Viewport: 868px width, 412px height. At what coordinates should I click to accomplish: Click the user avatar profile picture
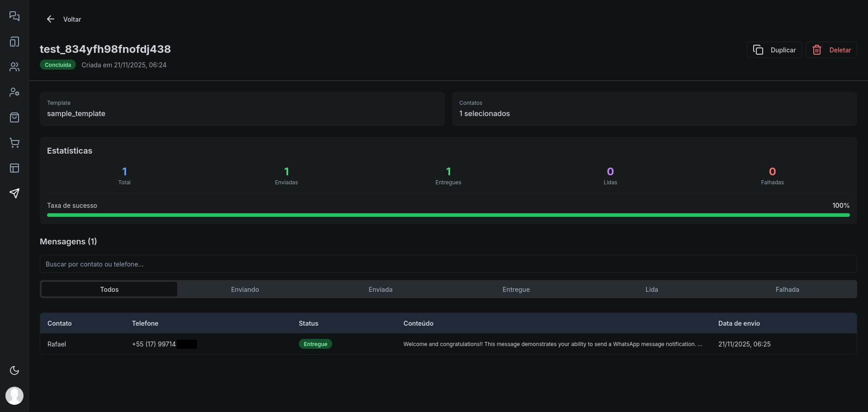point(14,396)
